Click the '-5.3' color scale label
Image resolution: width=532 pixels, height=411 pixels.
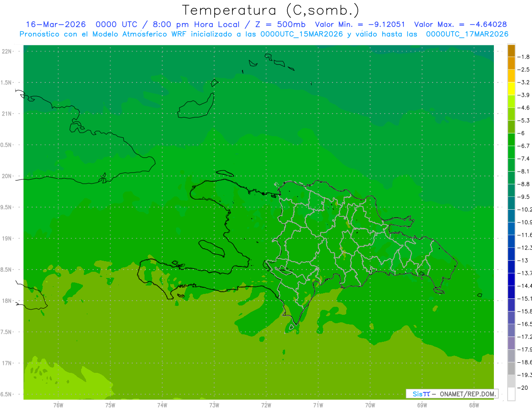point(524,120)
